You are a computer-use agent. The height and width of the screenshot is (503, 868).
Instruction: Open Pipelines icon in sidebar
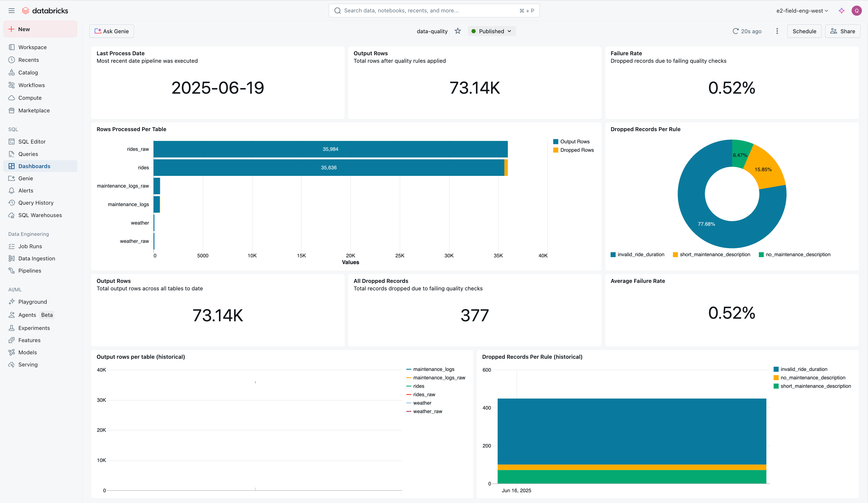point(12,271)
